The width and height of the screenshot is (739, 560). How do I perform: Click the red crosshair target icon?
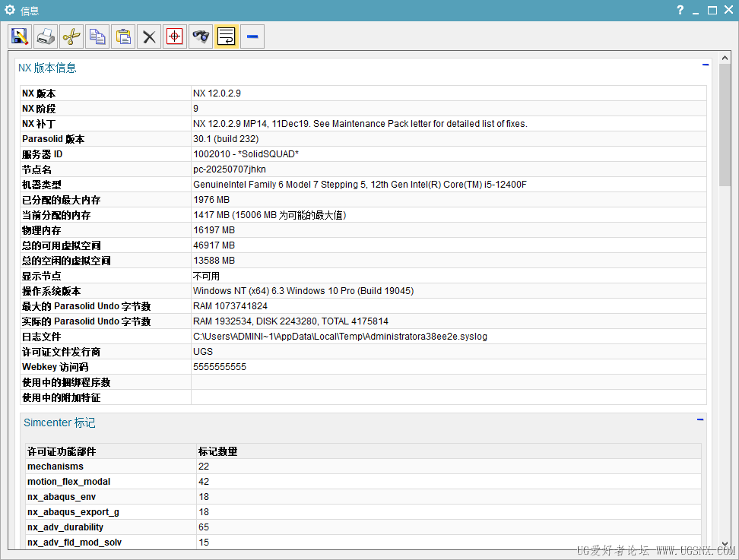pyautogui.click(x=175, y=36)
